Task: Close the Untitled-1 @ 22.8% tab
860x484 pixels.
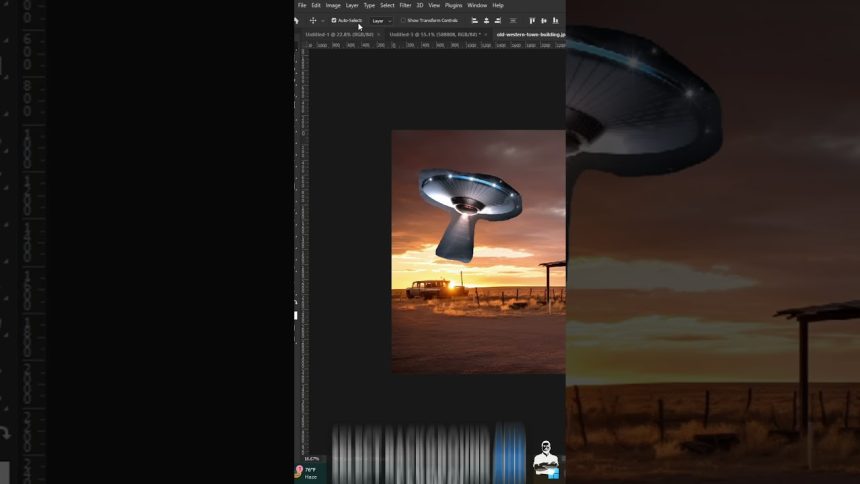Action: [378, 35]
